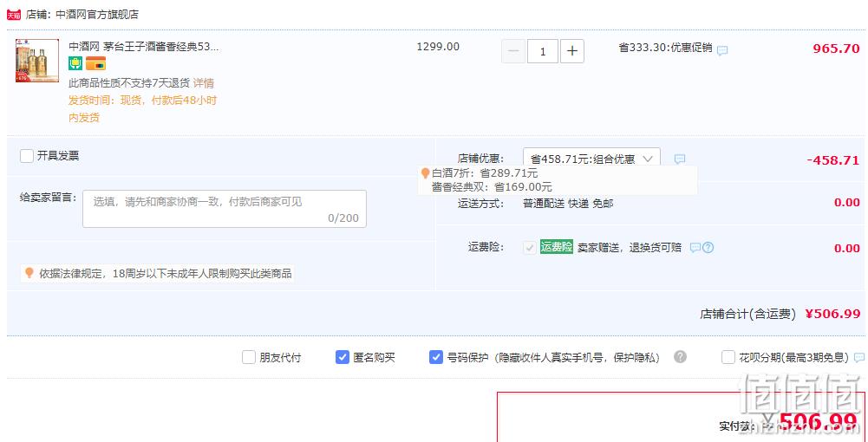Click orange lightbulb icon beside legal age notice
The width and height of the screenshot is (868, 442).
[x=29, y=273]
